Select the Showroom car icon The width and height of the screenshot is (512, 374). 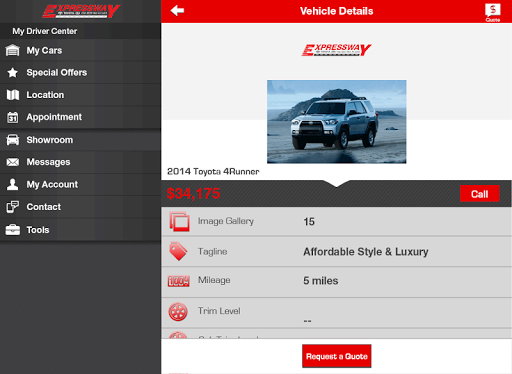[13, 140]
